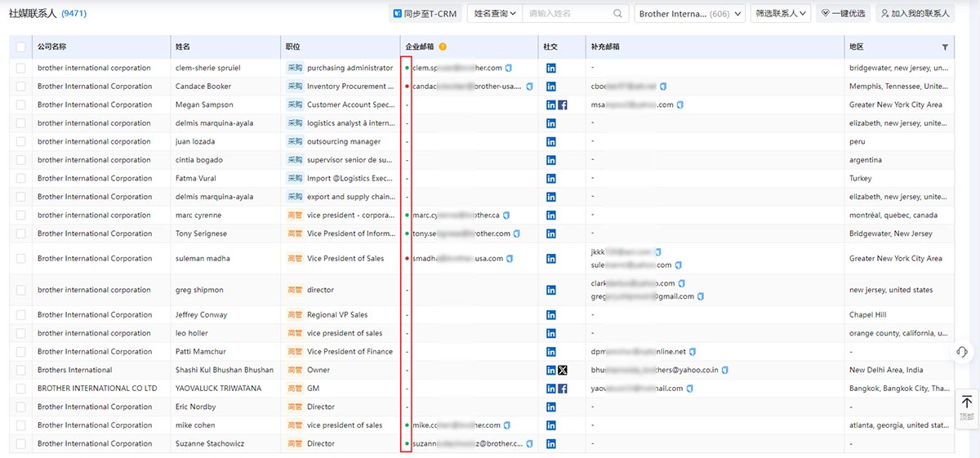The height and width of the screenshot is (458, 980).
Task: Click the 高管 tag for Eric Nordby
Action: point(295,407)
